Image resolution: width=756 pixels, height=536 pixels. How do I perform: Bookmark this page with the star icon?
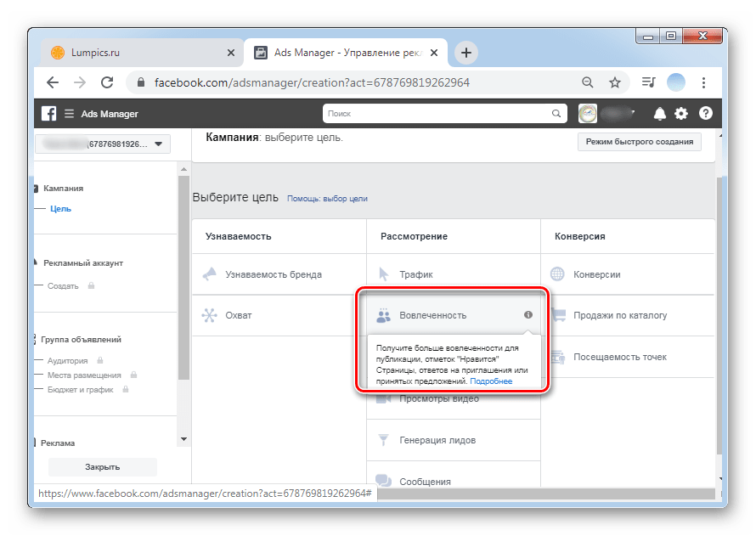coord(615,82)
